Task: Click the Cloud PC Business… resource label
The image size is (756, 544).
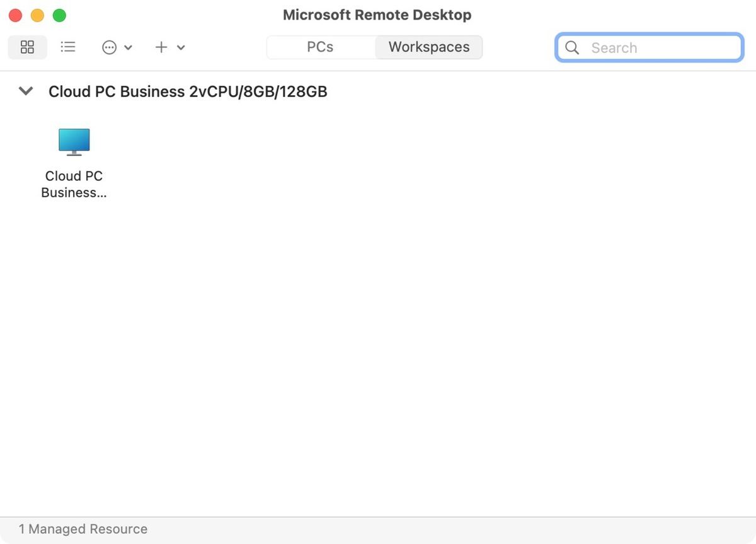Action: (74, 184)
